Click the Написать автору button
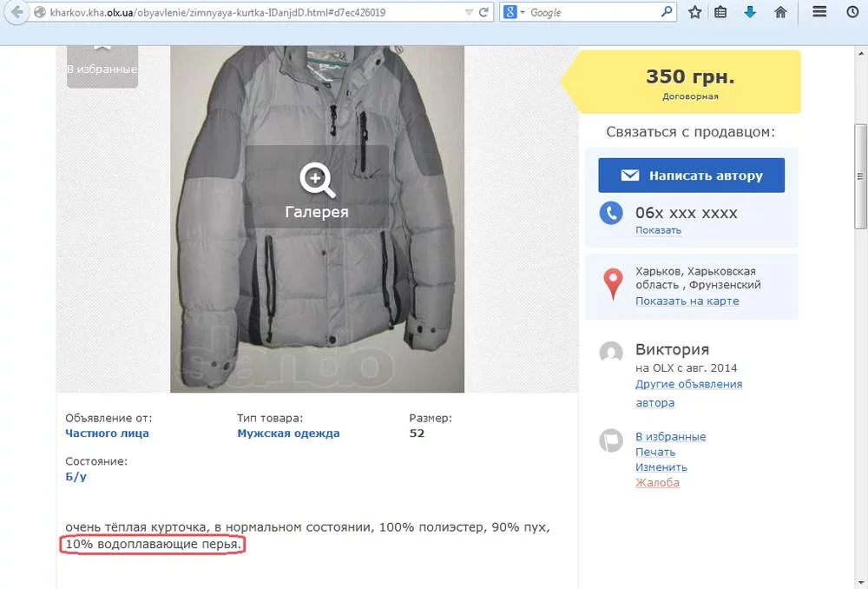 pyautogui.click(x=691, y=175)
